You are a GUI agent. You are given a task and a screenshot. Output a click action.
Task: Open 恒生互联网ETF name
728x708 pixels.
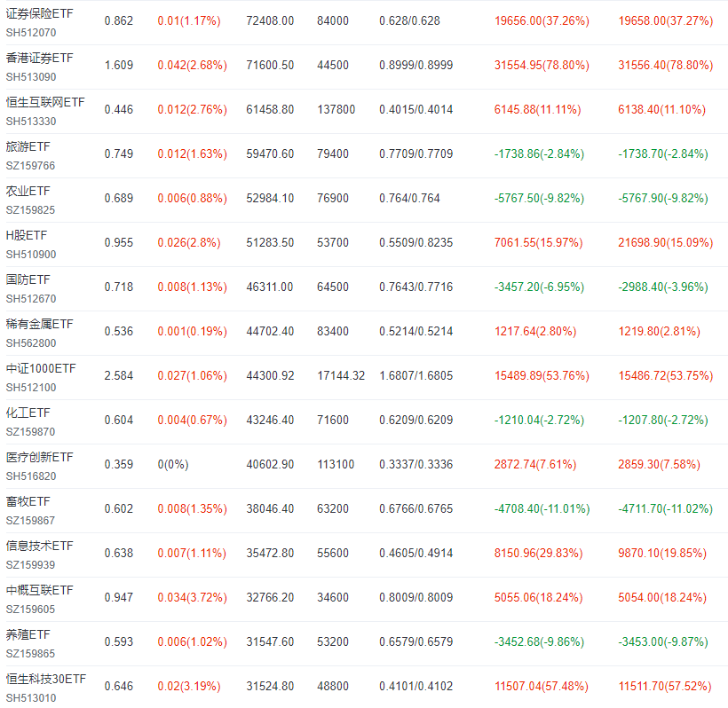coord(45,103)
